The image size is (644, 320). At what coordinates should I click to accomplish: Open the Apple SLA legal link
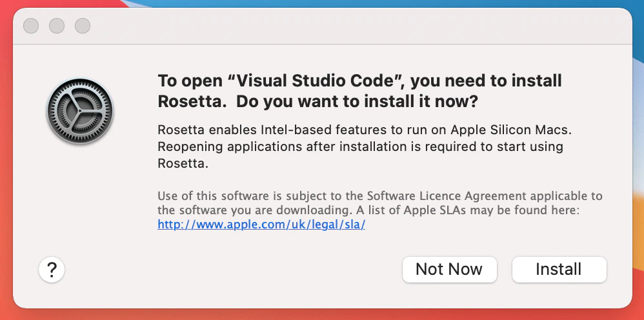pyautogui.click(x=261, y=225)
